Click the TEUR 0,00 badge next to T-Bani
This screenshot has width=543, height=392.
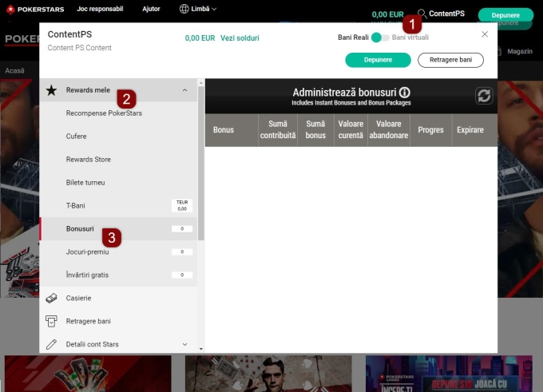point(182,206)
